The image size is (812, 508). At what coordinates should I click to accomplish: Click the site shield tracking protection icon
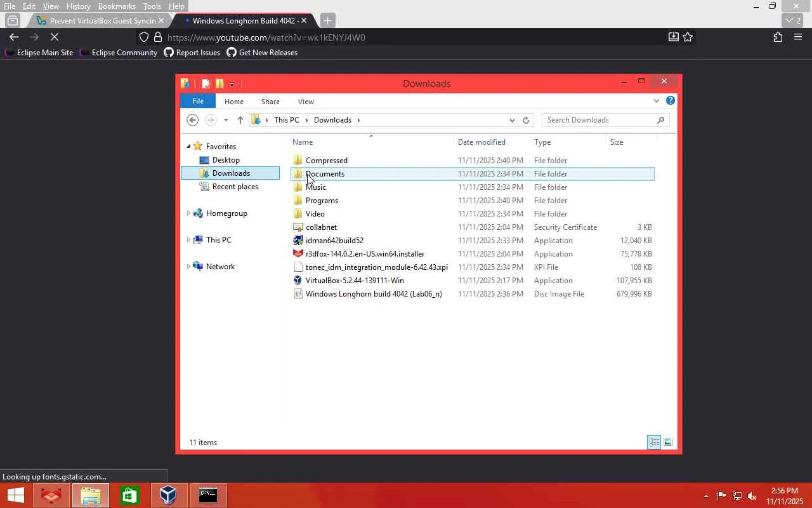pos(144,37)
